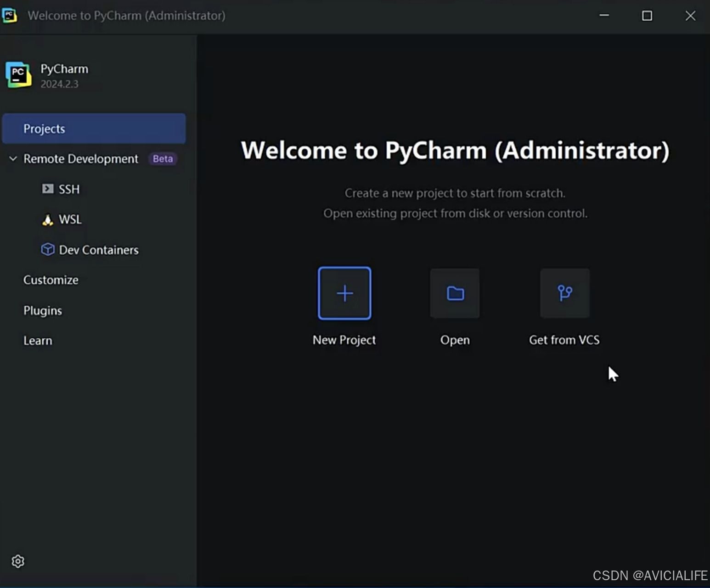Click the PyCharm product name in sidebar
The height and width of the screenshot is (588, 710).
pyautogui.click(x=64, y=69)
